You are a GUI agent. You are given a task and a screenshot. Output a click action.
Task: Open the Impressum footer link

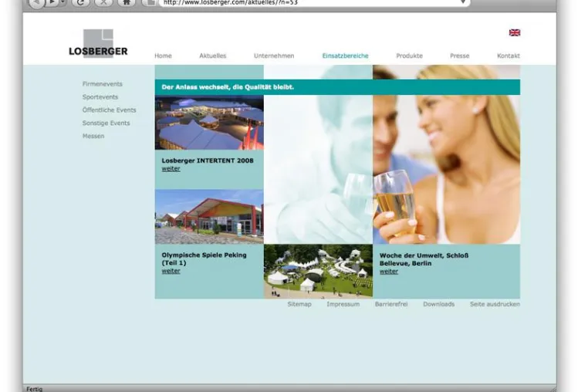(343, 304)
